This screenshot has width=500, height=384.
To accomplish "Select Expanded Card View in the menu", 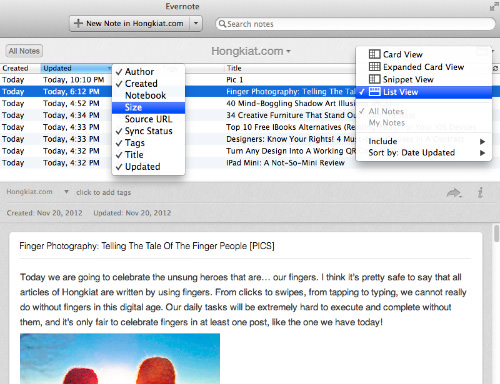I will pos(424,67).
